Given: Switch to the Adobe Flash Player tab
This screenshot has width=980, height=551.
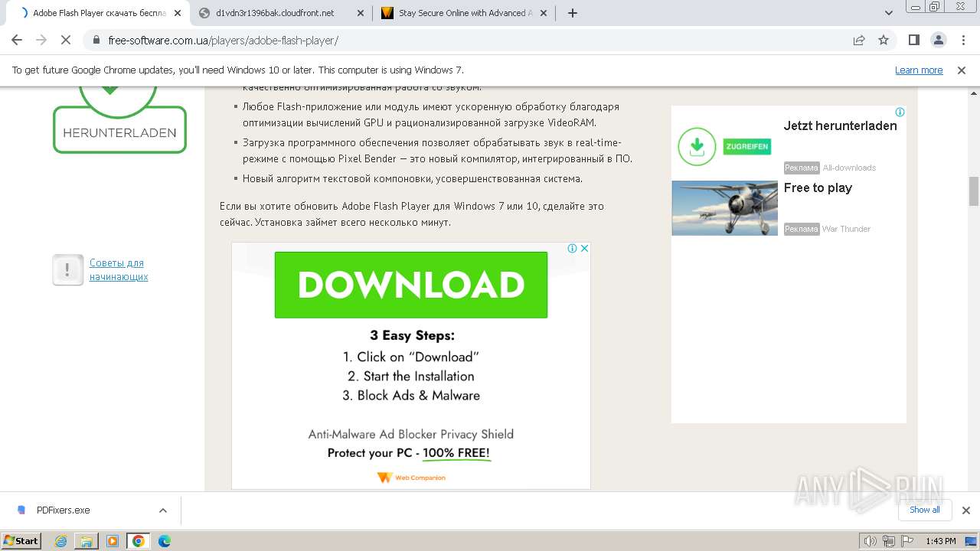Looking at the screenshot, I should pos(100,13).
